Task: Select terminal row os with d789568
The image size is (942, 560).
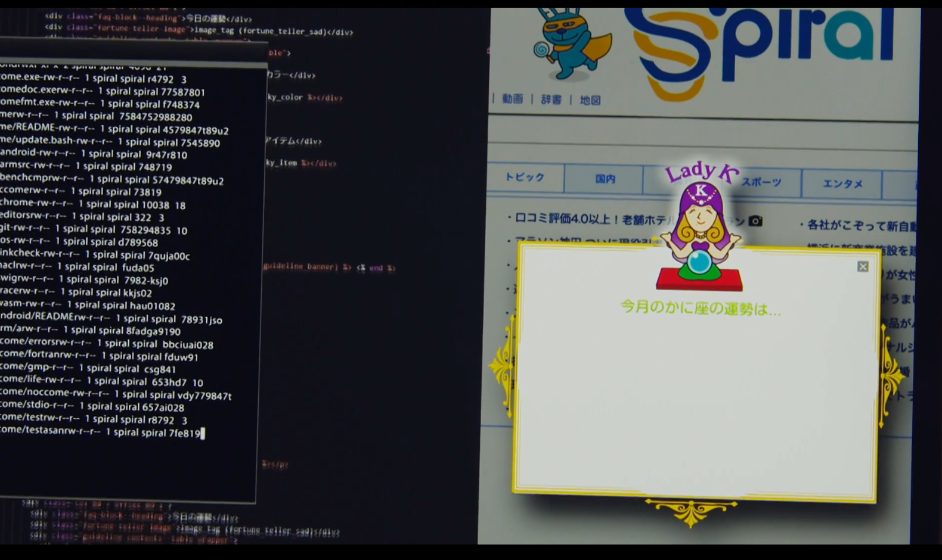Action: click(79, 242)
